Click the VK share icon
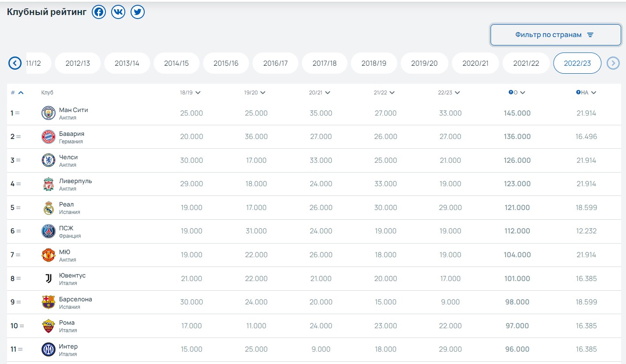 coord(118,12)
